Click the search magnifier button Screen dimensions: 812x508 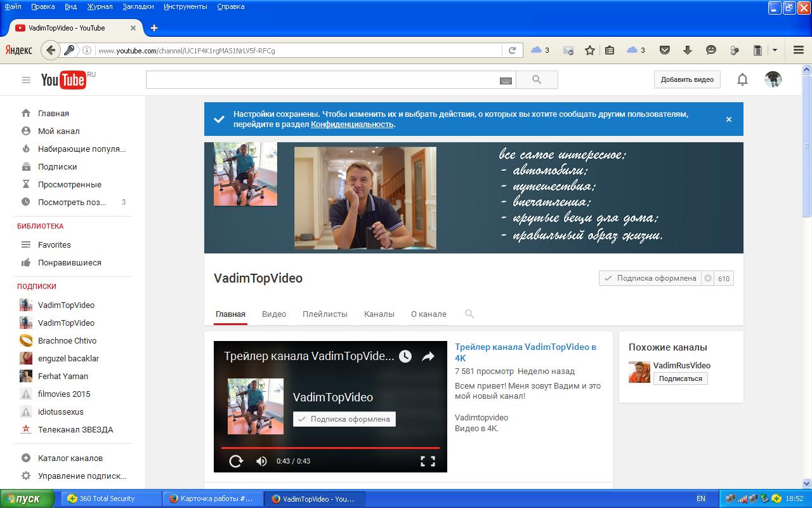click(x=537, y=79)
